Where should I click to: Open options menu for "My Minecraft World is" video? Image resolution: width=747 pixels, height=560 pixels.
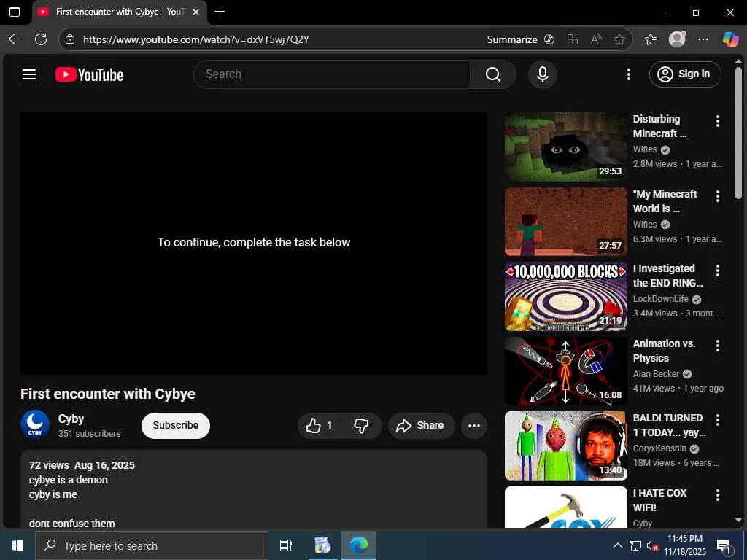pyautogui.click(x=718, y=195)
